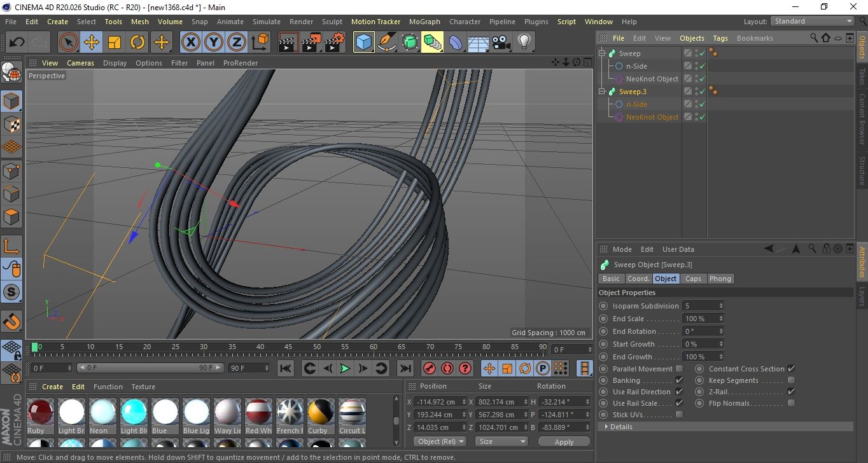Click the Make Editable icon
Viewport: 868px width, 463px height.
pyautogui.click(x=12, y=73)
